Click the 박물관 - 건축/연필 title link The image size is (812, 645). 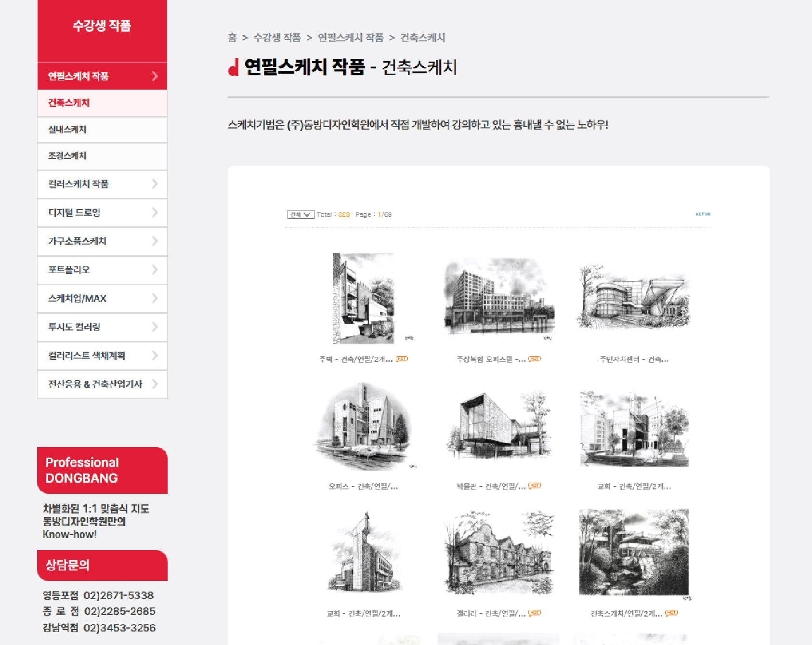[x=491, y=487]
